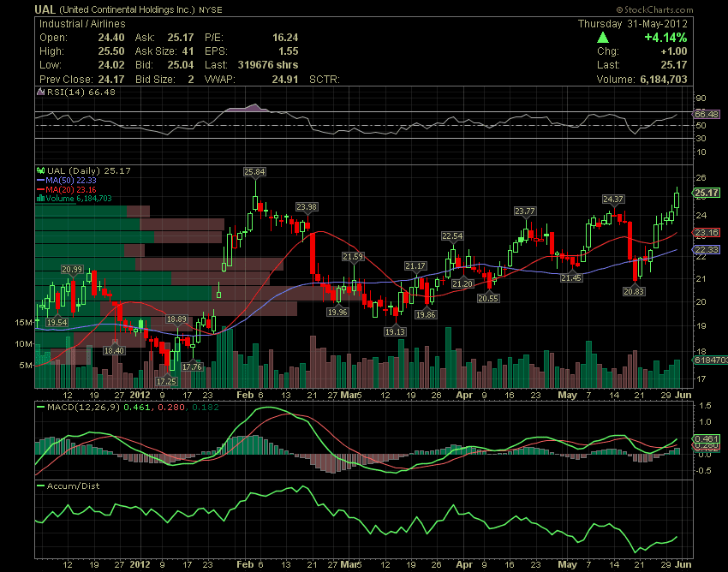Image resolution: width=728 pixels, height=572 pixels.
Task: Click the 18.89 price callout
Action: click(x=177, y=319)
